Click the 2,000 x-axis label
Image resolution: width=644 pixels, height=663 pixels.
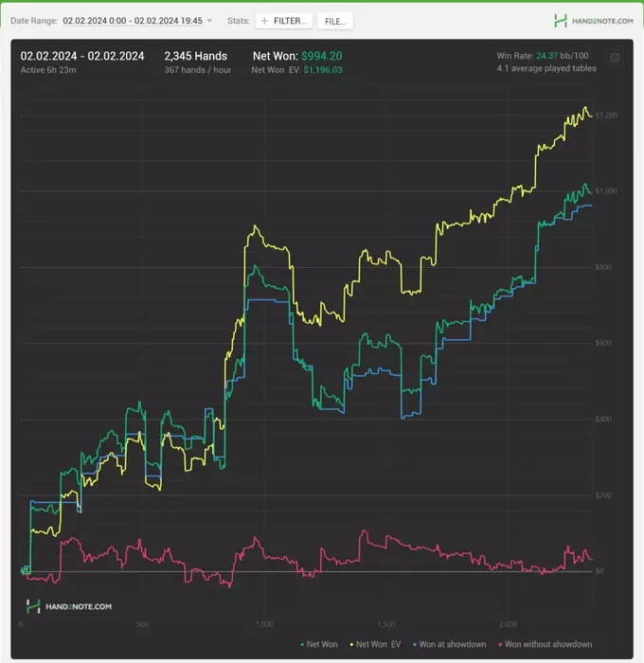point(508,624)
